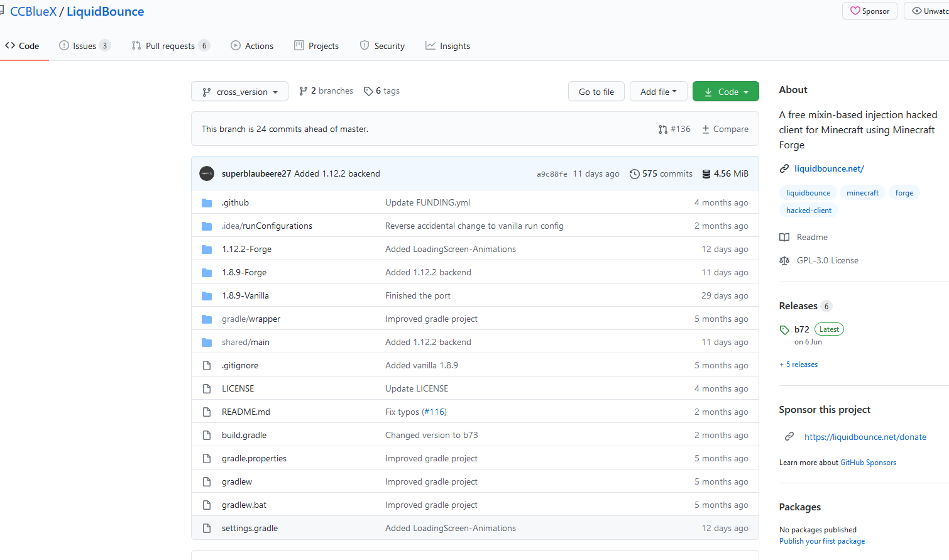
Task: Select the minecraft topic tag
Action: pyautogui.click(x=862, y=193)
